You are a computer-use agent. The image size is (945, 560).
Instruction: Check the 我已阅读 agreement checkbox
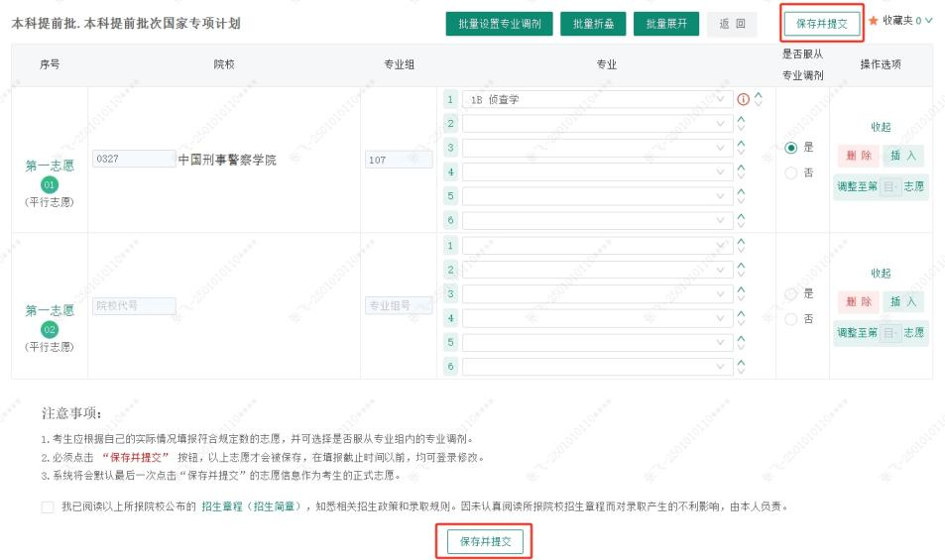49,507
